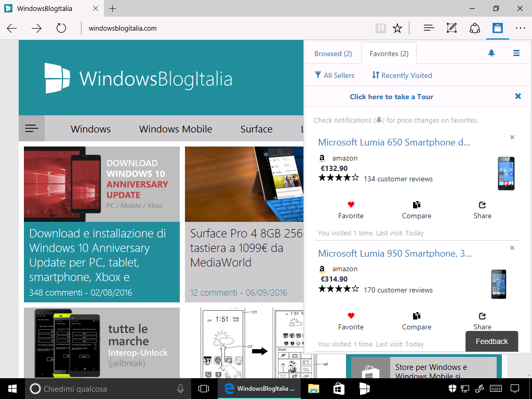Viewport: 532px width, 399px height.
Task: Remove Lumia 950 from favorites list
Action: (512, 248)
